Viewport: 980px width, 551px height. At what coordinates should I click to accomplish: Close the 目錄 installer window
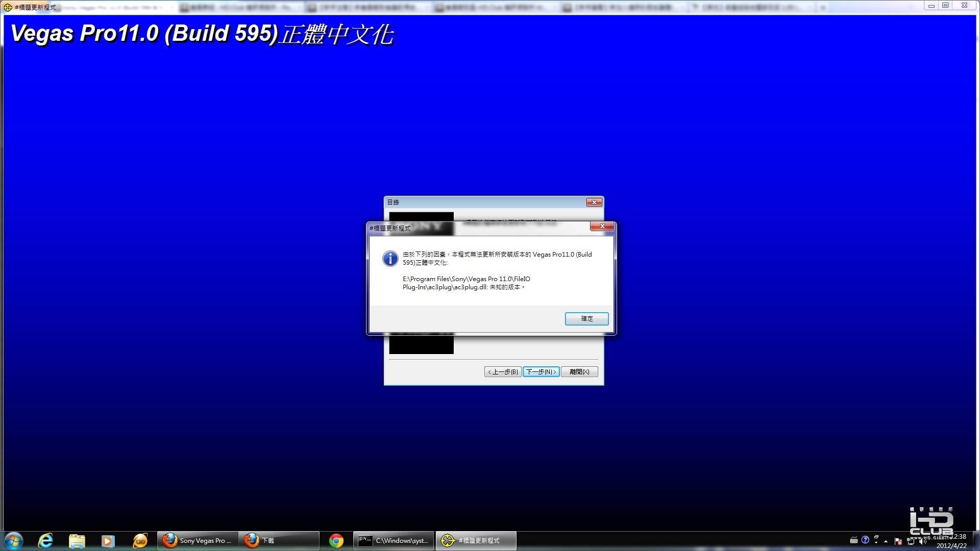(594, 203)
